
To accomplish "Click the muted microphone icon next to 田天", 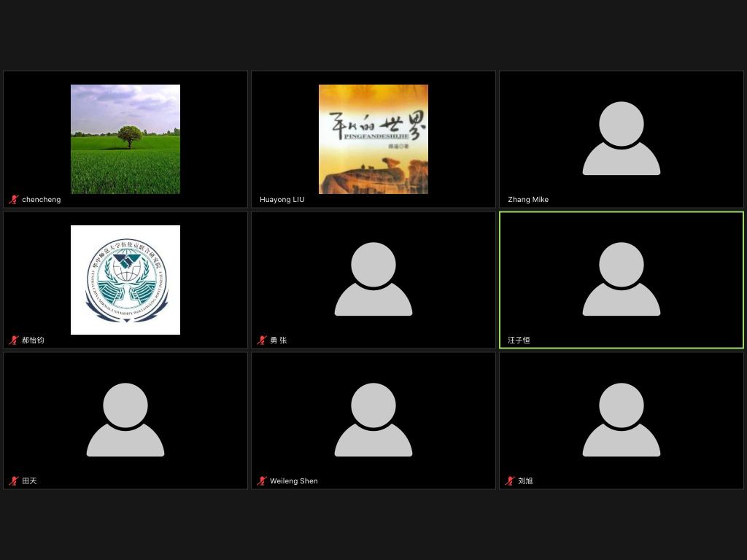I will 13,481.
